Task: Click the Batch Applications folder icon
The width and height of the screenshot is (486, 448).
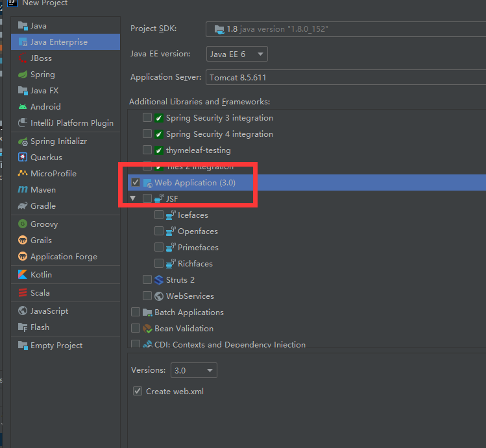Action: (147, 312)
